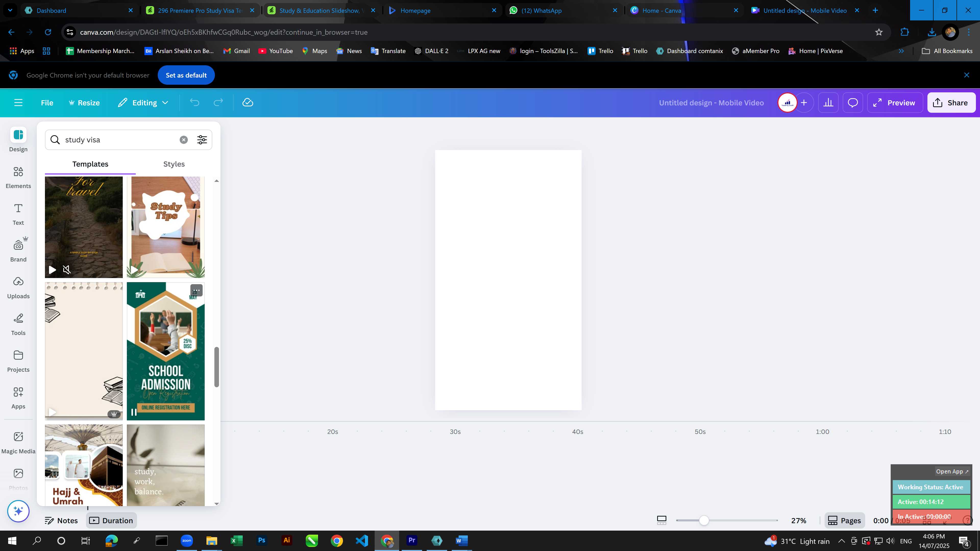Dismiss the default browser notification bar

click(x=967, y=75)
